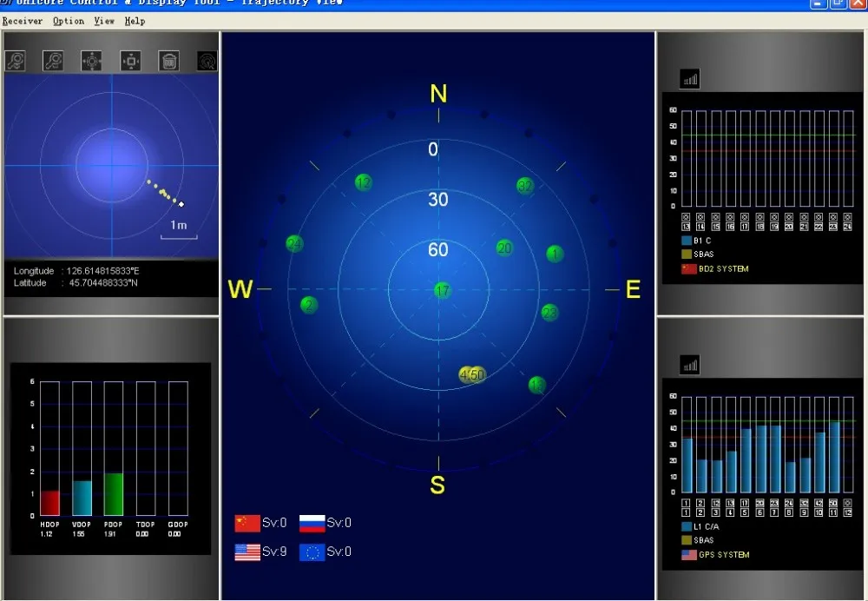The image size is (868, 601).
Task: Click the signal bar for GPS channel 1
Action: pos(687,466)
